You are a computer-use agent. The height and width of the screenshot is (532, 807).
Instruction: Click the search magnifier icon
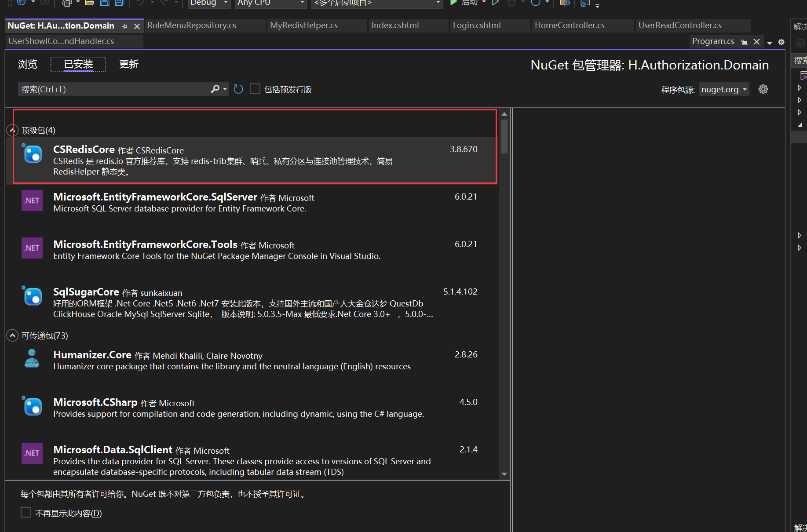point(215,89)
